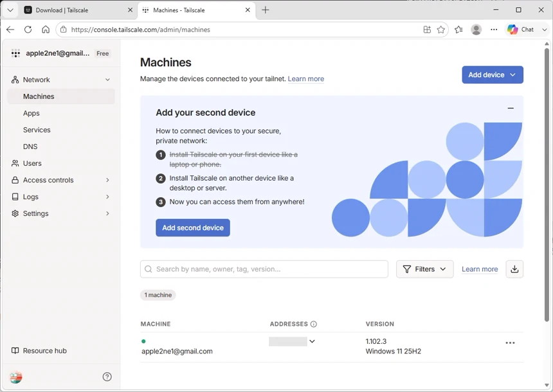Add page to favorites star icon
553x392 pixels.
coord(441,30)
